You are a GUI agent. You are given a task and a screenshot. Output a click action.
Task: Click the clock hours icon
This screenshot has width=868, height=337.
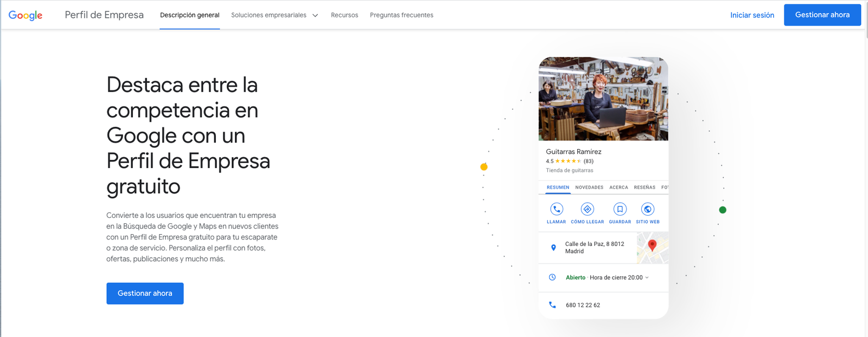552,277
